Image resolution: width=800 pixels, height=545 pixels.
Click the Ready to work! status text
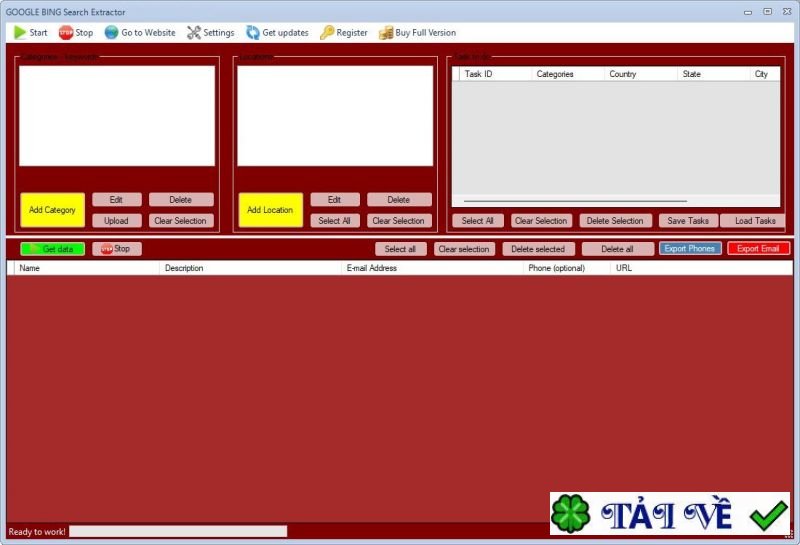coord(37,532)
